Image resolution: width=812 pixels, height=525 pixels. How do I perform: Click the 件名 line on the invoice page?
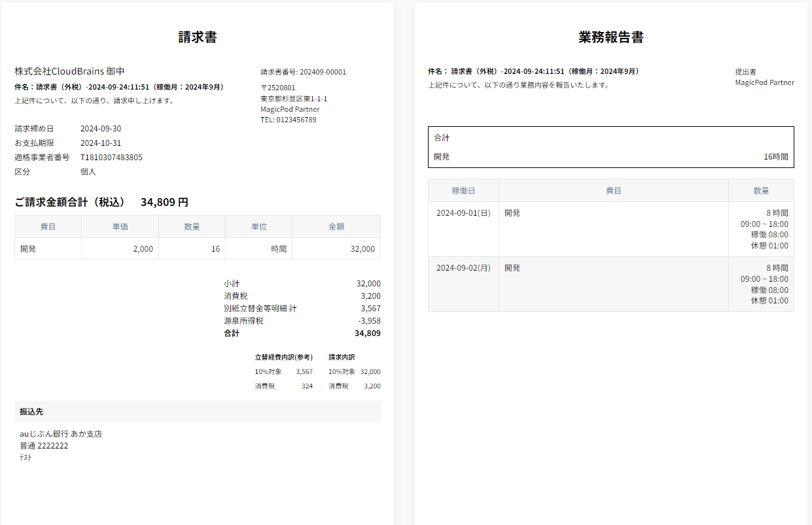(x=120, y=87)
